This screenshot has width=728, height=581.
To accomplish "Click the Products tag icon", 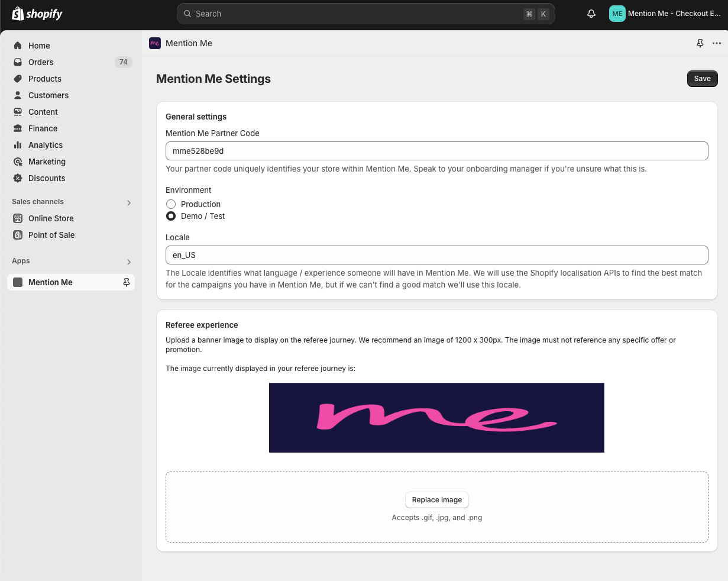I will 18,79.
